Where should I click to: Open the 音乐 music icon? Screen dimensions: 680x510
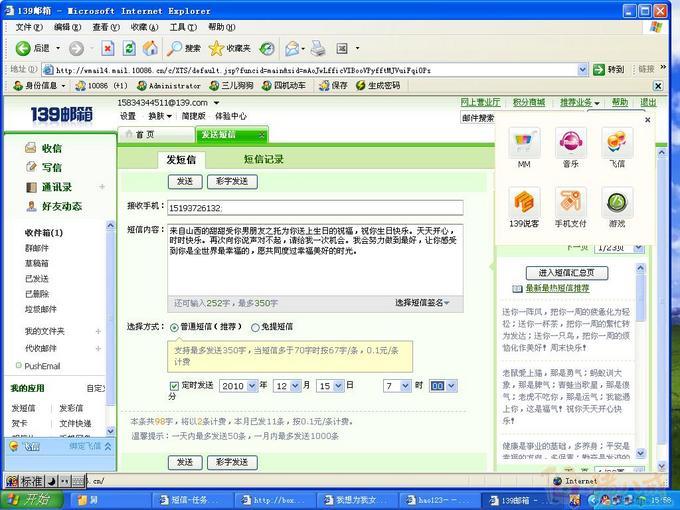point(570,142)
